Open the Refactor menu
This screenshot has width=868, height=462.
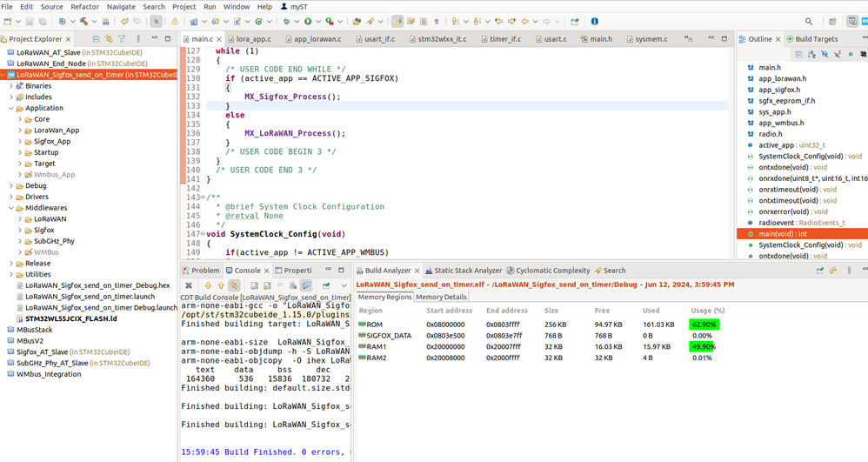[x=84, y=7]
